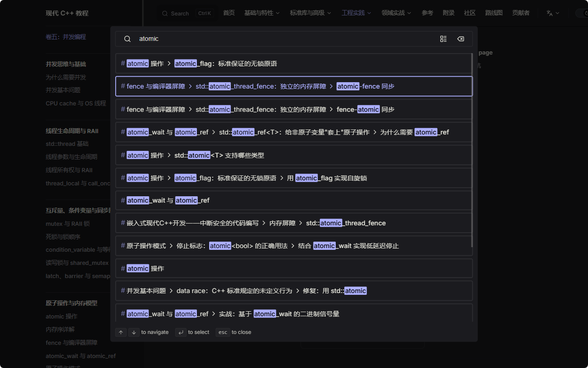Open result "std::atomic<T> 支持哪些类型"

click(x=294, y=155)
